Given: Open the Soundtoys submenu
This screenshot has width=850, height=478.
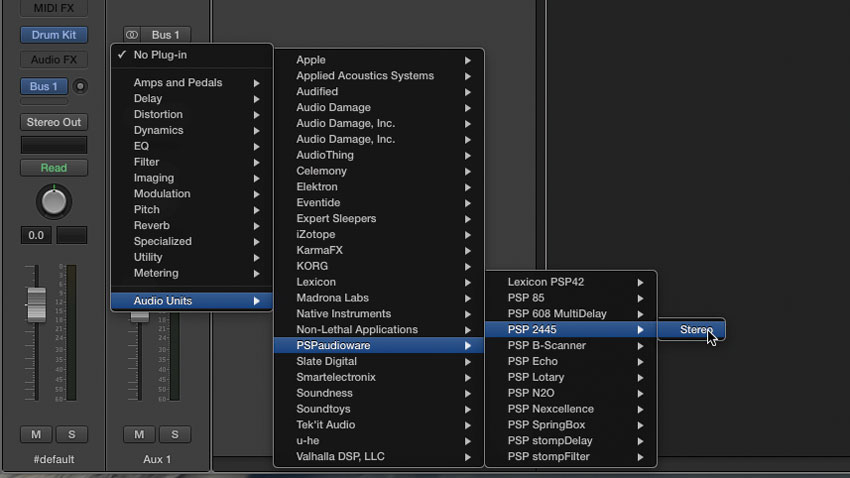Looking at the screenshot, I should point(379,409).
